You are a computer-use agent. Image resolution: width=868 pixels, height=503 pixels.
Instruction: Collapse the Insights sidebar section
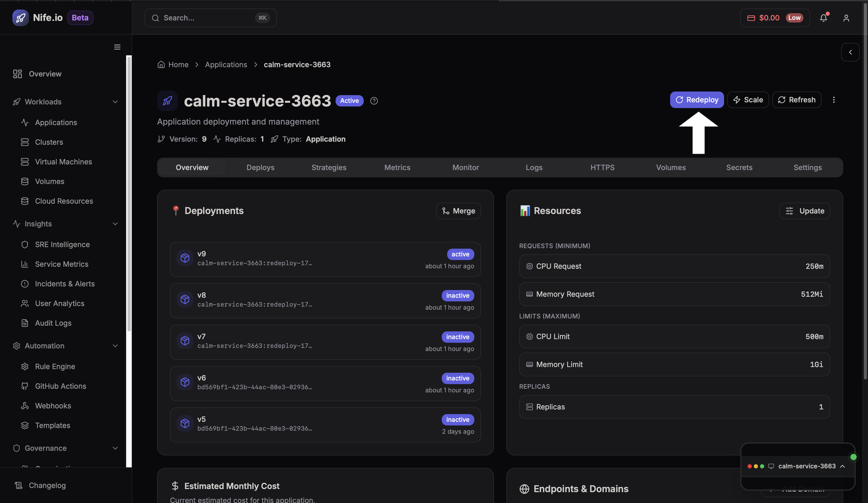tap(115, 224)
